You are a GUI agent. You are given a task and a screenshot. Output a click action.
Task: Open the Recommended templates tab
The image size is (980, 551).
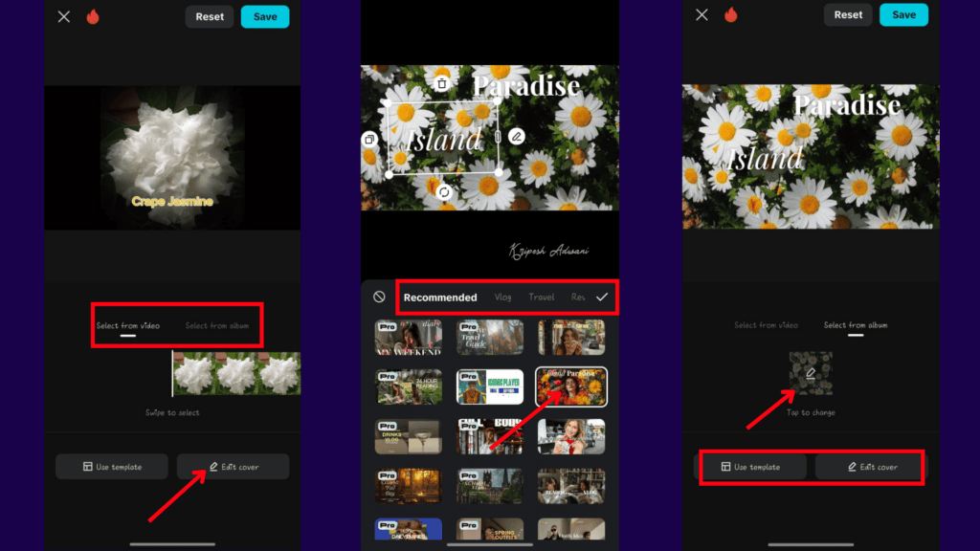coord(440,297)
